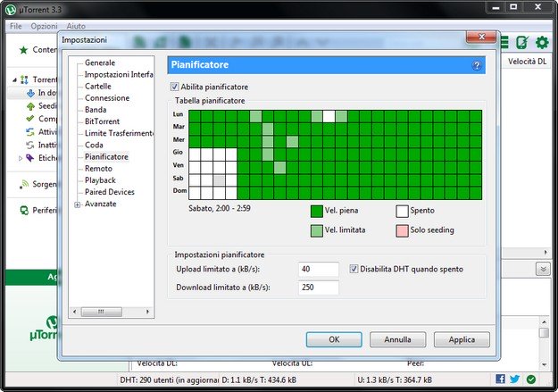
Task: Open the green gear settings icon in main window
Action: coord(542,42)
